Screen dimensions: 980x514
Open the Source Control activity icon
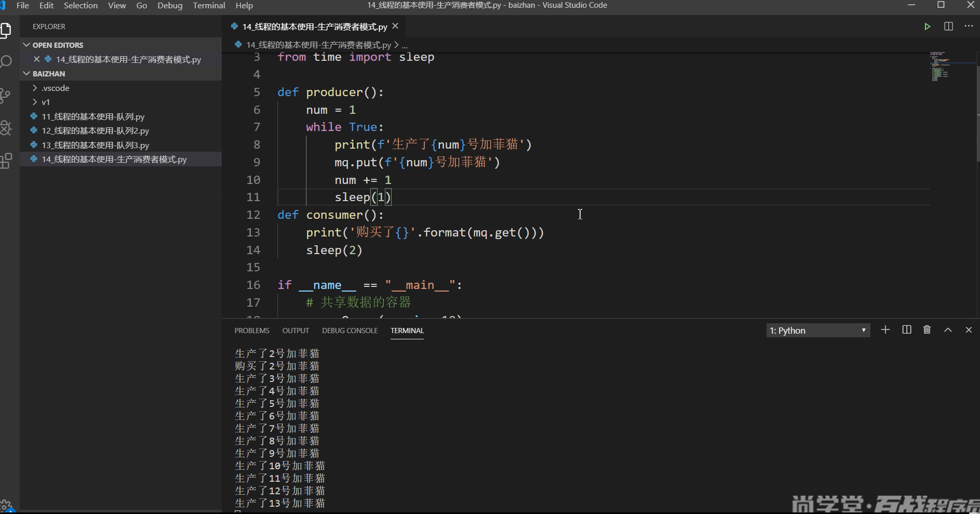tap(5, 95)
